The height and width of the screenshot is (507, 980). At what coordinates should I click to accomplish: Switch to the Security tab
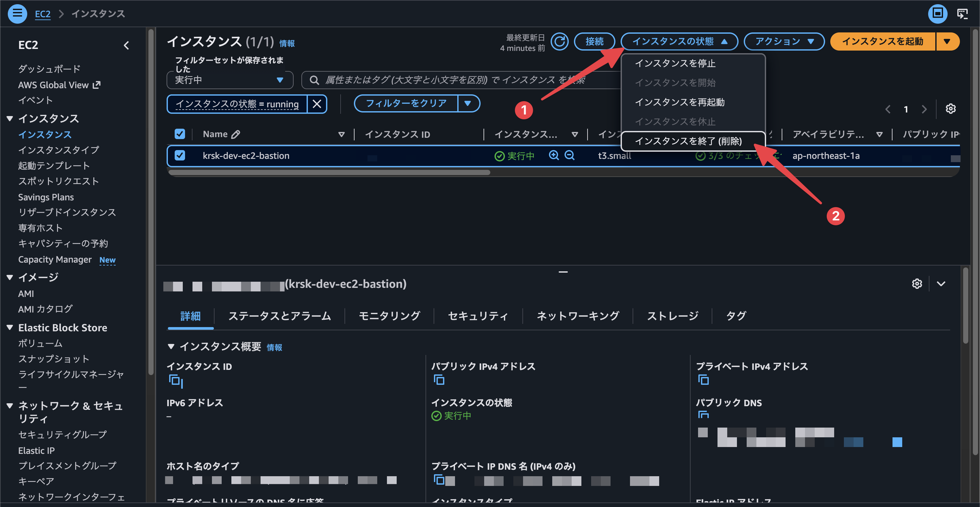478,316
